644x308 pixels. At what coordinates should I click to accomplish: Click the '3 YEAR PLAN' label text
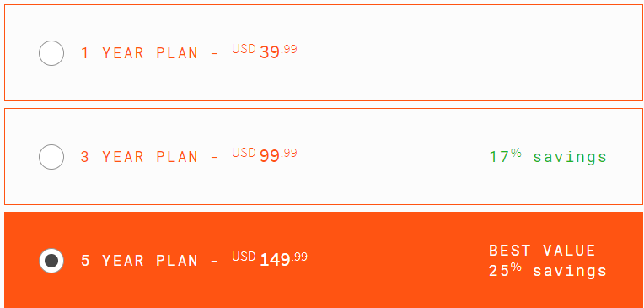click(140, 157)
